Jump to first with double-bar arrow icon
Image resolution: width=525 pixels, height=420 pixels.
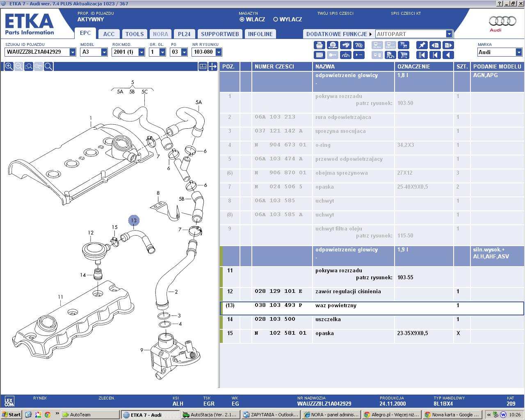[x=422, y=55]
